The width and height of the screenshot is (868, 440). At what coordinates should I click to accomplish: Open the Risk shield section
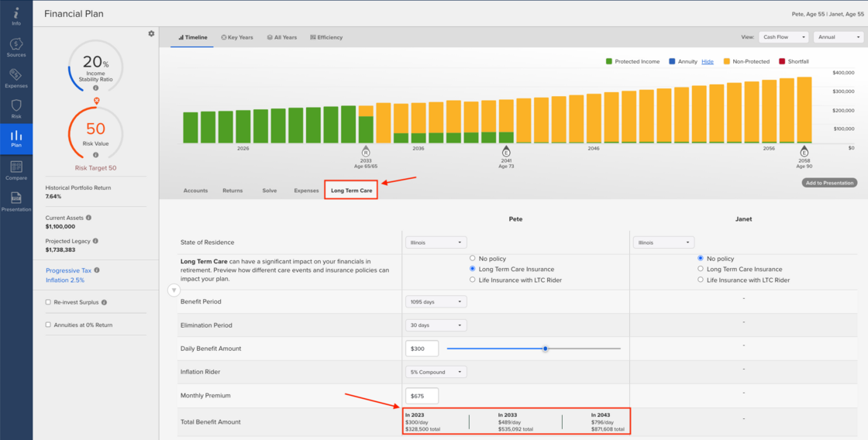16,109
